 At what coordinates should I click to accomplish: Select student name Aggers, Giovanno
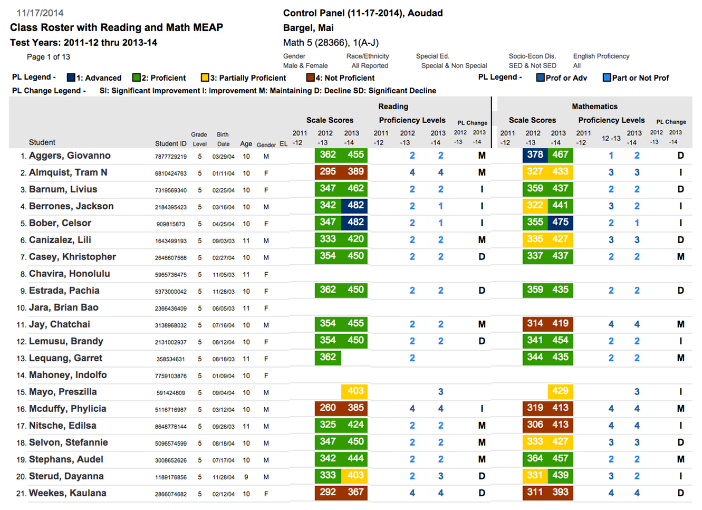(69, 156)
